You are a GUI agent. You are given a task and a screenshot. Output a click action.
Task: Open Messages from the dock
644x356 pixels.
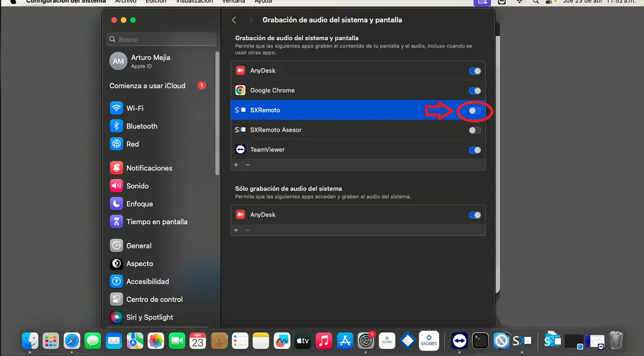point(93,341)
